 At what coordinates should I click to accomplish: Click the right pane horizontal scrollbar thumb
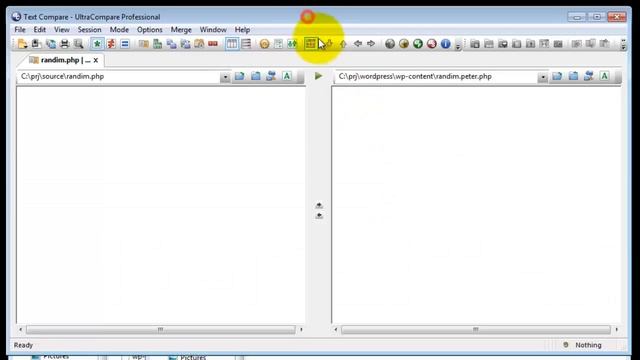click(x=476, y=329)
